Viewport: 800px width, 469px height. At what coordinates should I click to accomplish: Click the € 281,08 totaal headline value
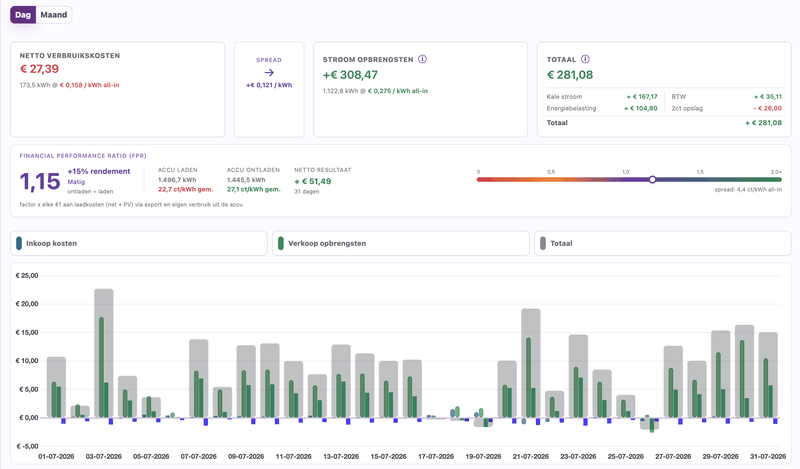pos(570,75)
